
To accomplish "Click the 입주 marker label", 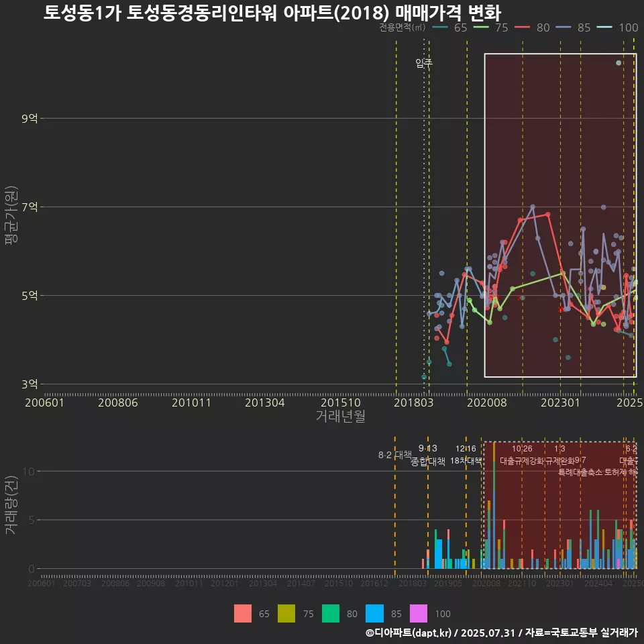I will (424, 63).
